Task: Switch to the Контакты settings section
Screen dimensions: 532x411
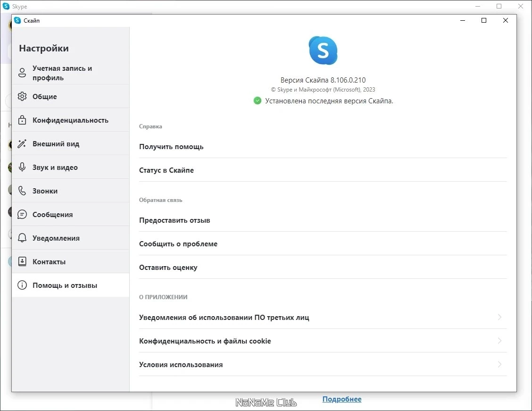Action: tap(71, 262)
